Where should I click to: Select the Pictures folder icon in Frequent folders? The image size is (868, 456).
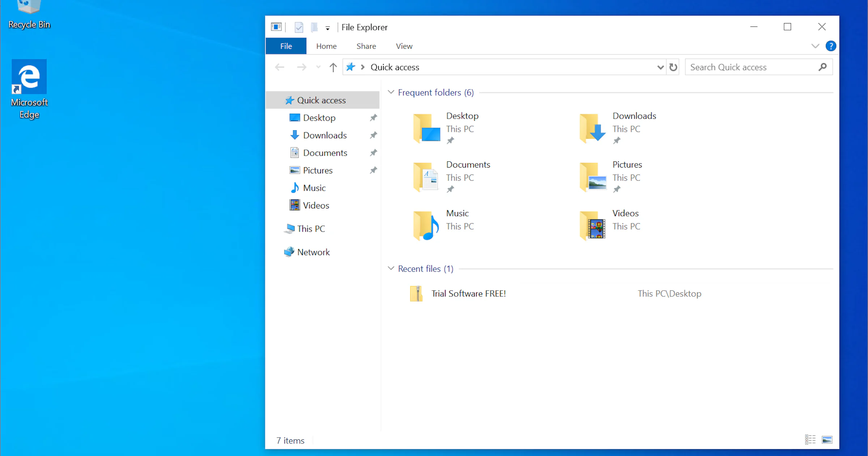pos(593,177)
